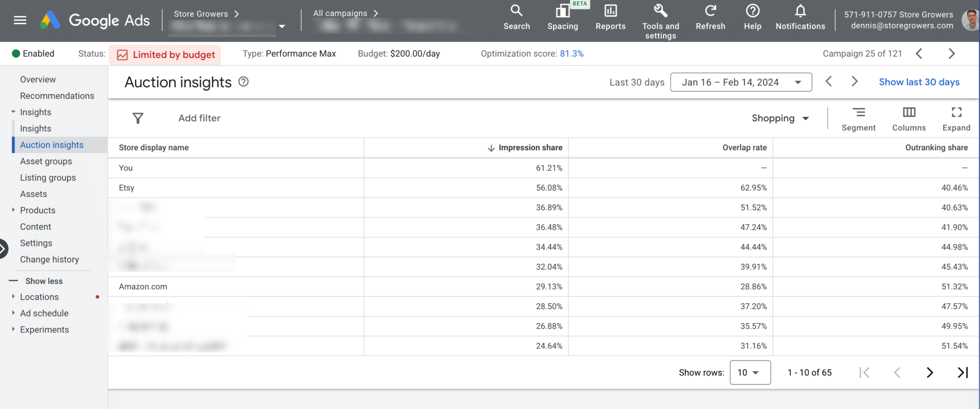This screenshot has height=409, width=980.
Task: Click the Store Growers breadcrumb
Action: tap(201, 14)
